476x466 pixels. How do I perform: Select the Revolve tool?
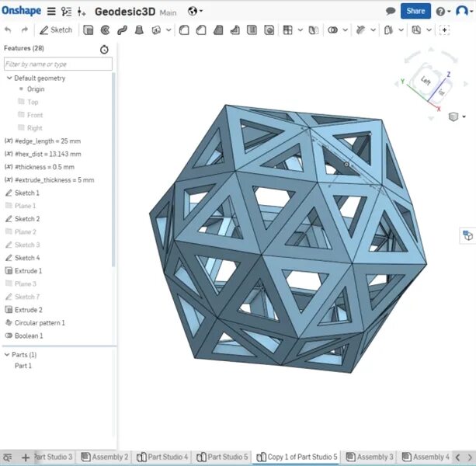105,30
